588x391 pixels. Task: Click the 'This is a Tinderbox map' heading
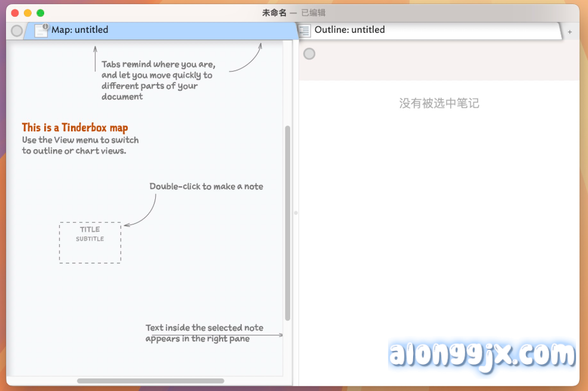click(x=75, y=127)
